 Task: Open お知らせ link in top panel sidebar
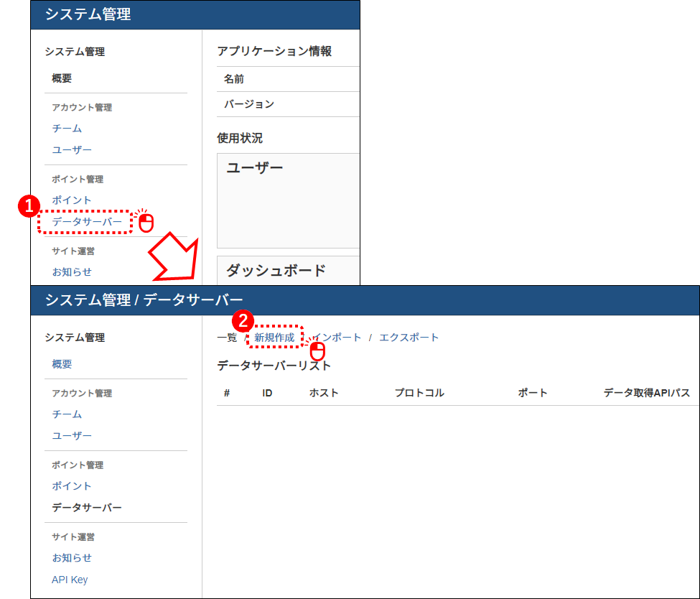click(72, 271)
